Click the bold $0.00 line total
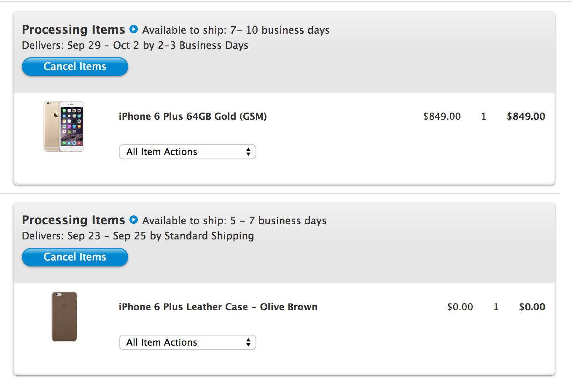Viewport: 576px width, 392px height. point(532,307)
